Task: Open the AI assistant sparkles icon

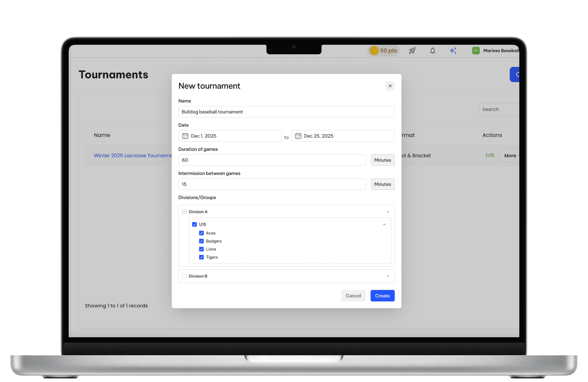Action: coord(453,50)
